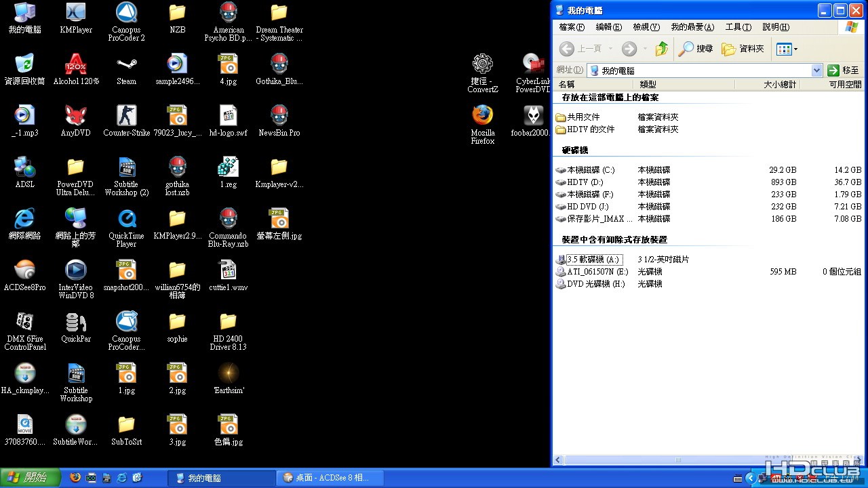Expand the address bar dropdown arrow
The height and width of the screenshot is (488, 868).
click(816, 70)
